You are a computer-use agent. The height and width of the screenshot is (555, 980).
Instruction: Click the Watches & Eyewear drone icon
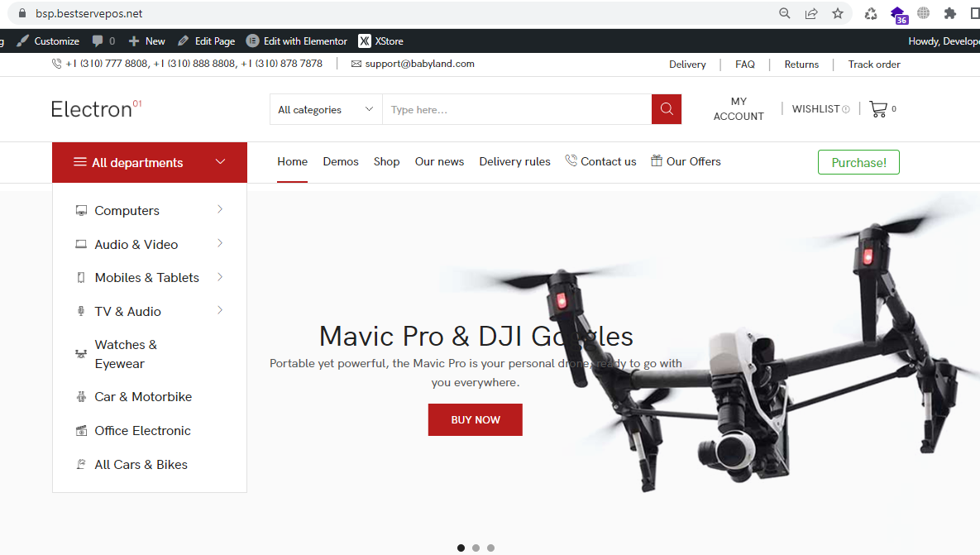point(80,354)
